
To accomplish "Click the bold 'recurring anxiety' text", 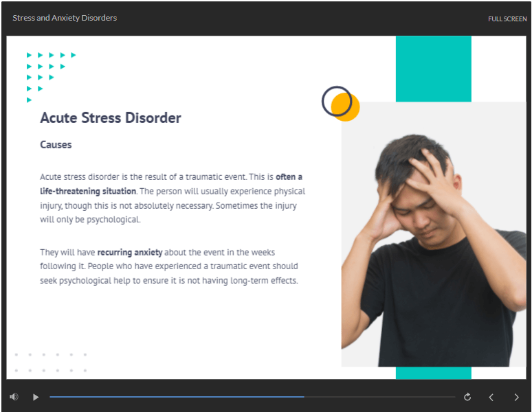I will pos(131,253).
